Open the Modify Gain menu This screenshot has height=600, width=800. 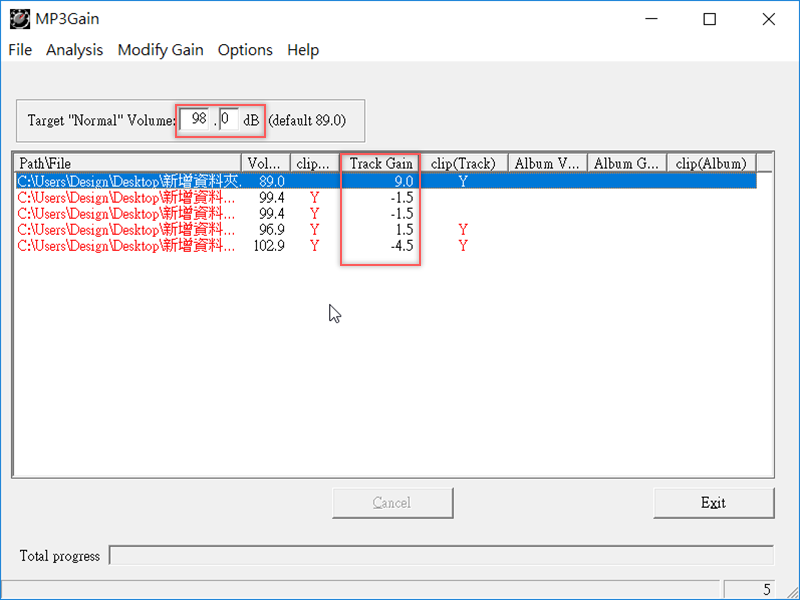click(x=160, y=50)
